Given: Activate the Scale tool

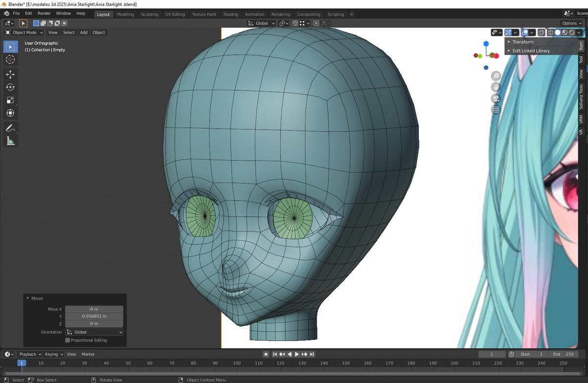Looking at the screenshot, I should pyautogui.click(x=10, y=100).
